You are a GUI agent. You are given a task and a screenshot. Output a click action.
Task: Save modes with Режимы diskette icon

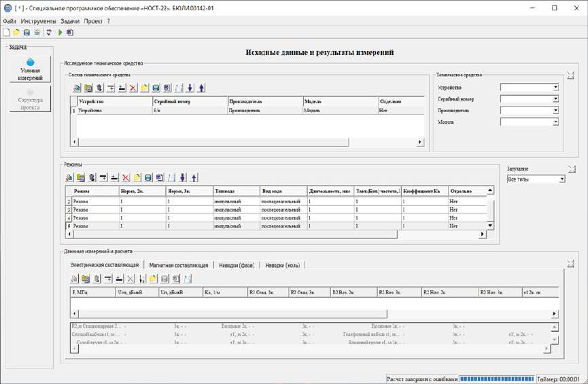click(x=148, y=178)
